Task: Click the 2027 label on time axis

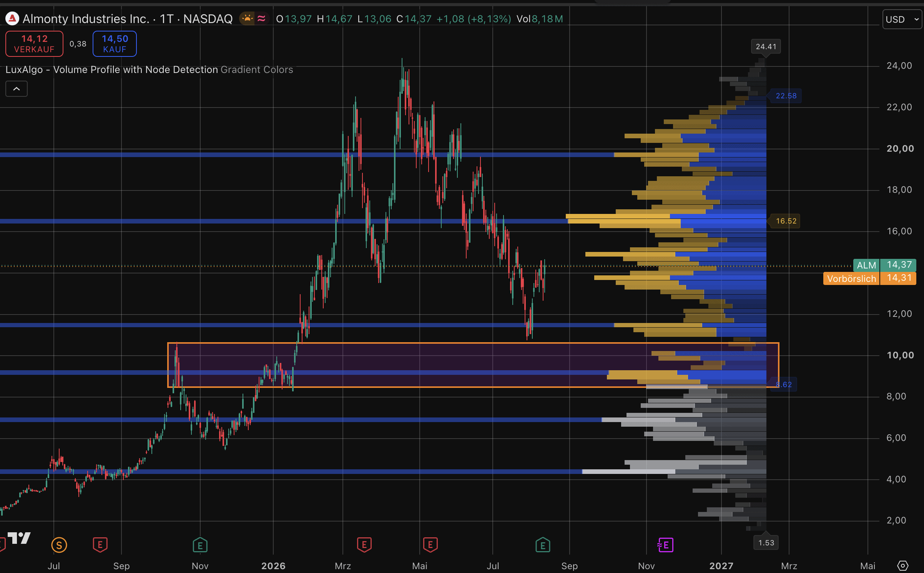Action: click(721, 566)
